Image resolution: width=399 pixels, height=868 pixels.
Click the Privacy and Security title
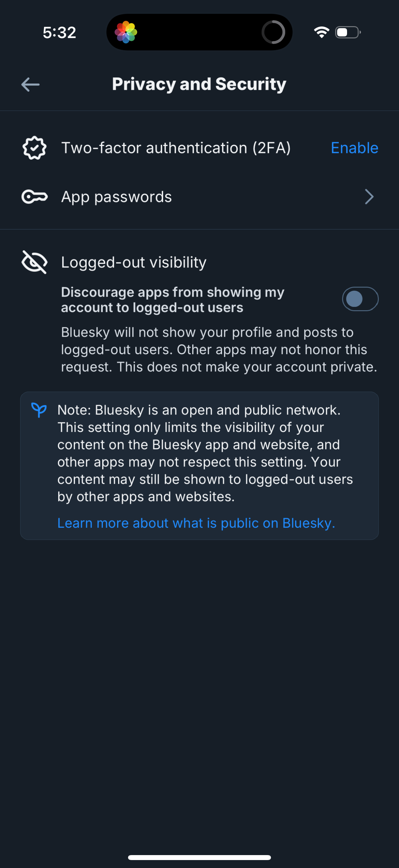[199, 84]
